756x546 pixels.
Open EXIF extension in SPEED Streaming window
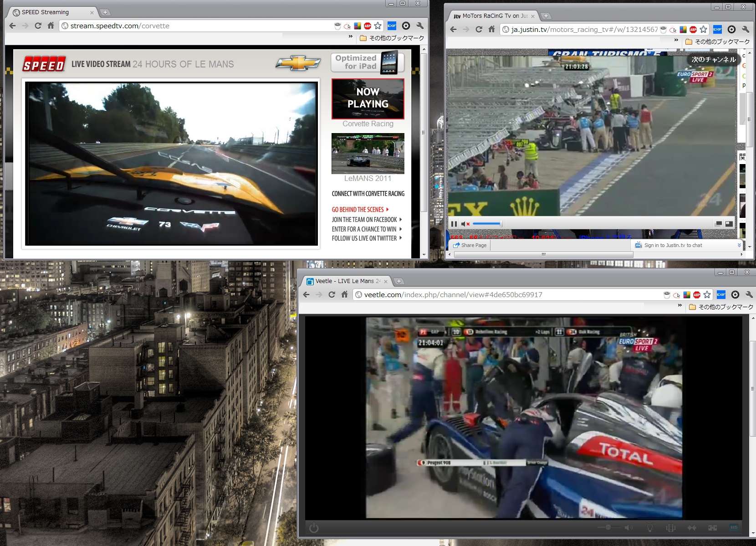392,26
